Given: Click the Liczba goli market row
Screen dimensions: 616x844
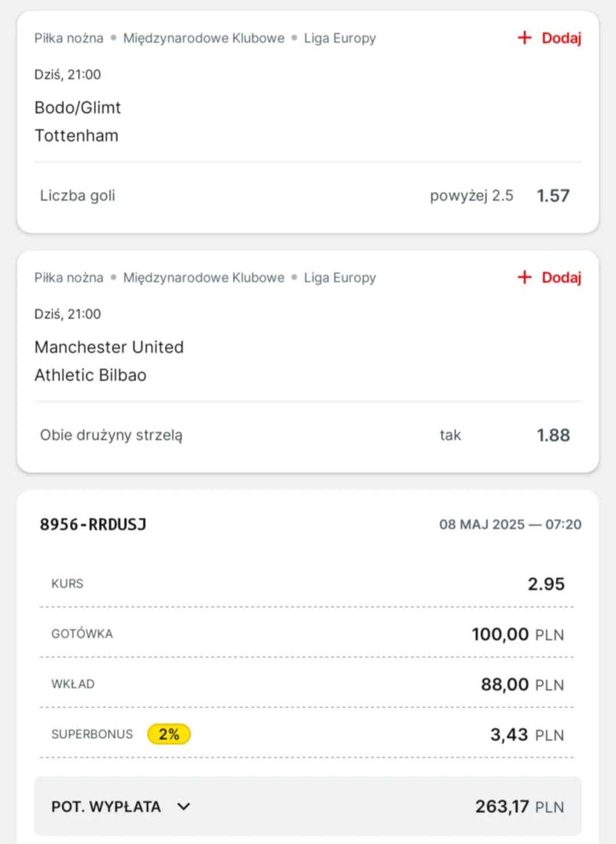Looking at the screenshot, I should pyautogui.click(x=308, y=196).
